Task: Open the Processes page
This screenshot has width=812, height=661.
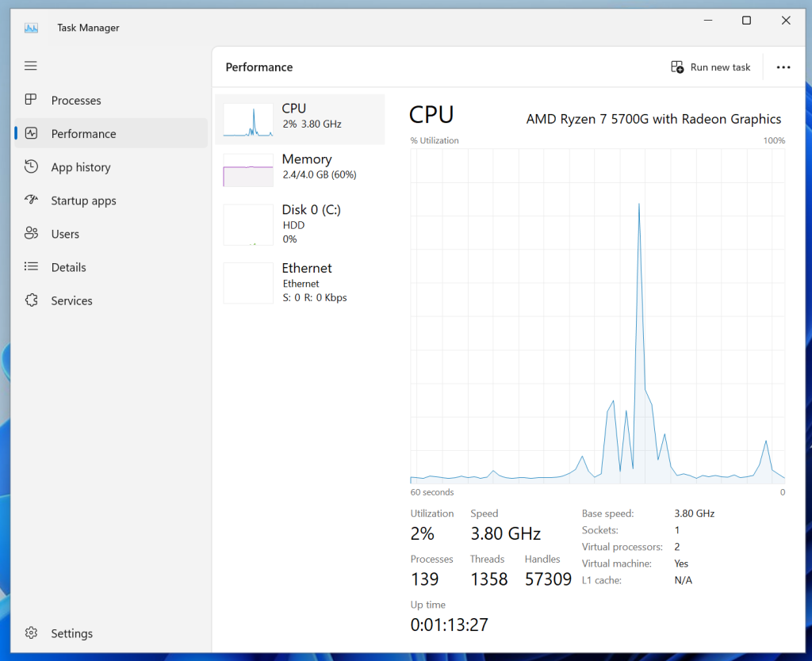Action: [x=75, y=100]
